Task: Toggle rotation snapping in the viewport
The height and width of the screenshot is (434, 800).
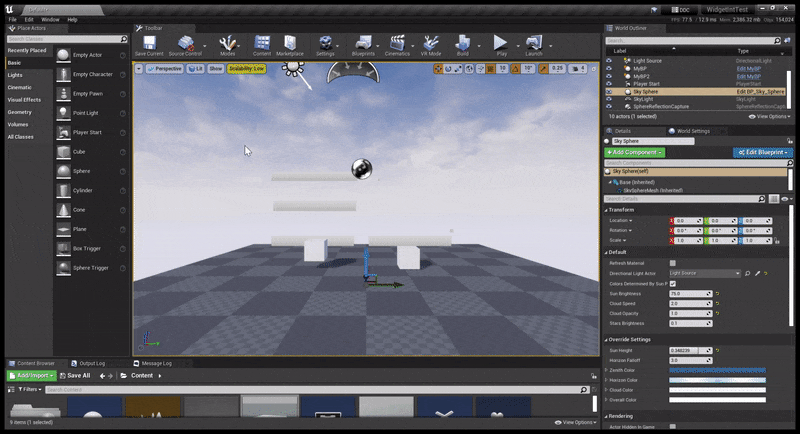Action: [515, 68]
